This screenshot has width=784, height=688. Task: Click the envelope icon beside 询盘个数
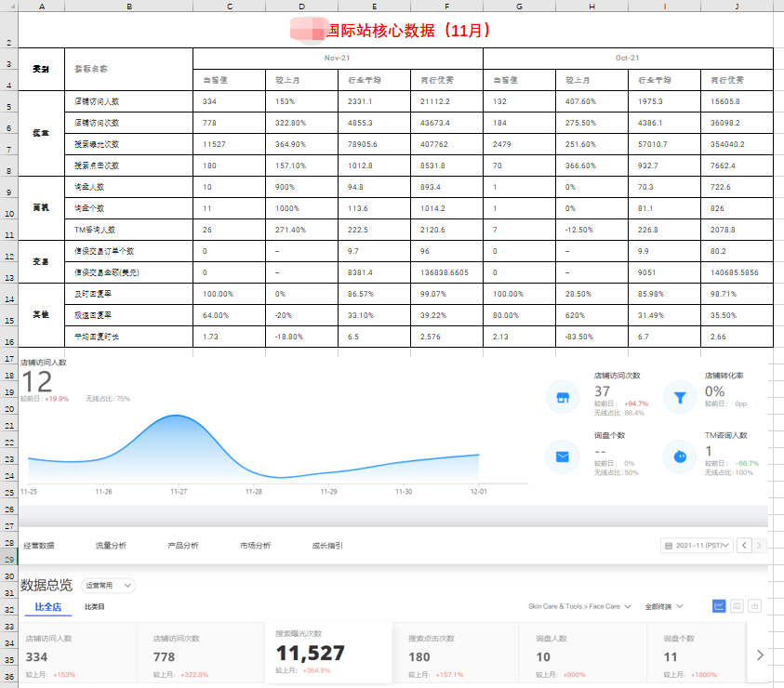[x=563, y=456]
